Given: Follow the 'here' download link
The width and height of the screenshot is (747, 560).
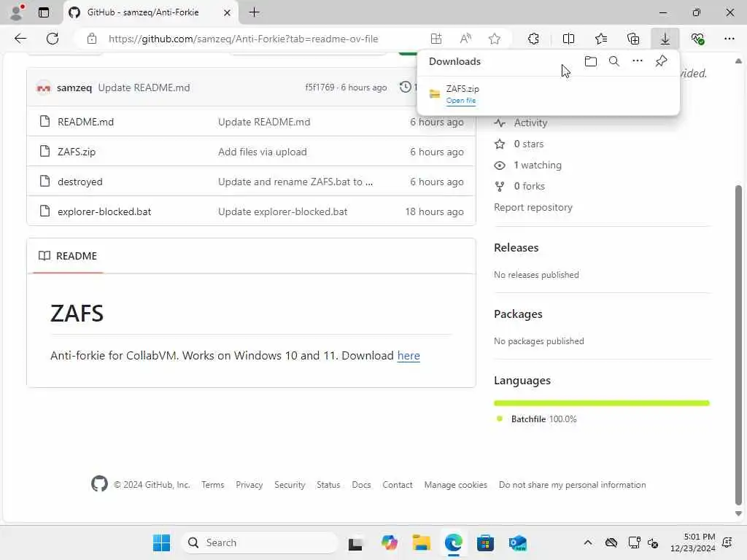Looking at the screenshot, I should [409, 356].
